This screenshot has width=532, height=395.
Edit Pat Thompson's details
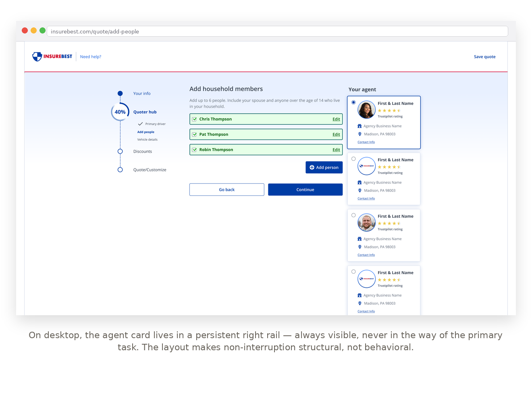click(336, 135)
